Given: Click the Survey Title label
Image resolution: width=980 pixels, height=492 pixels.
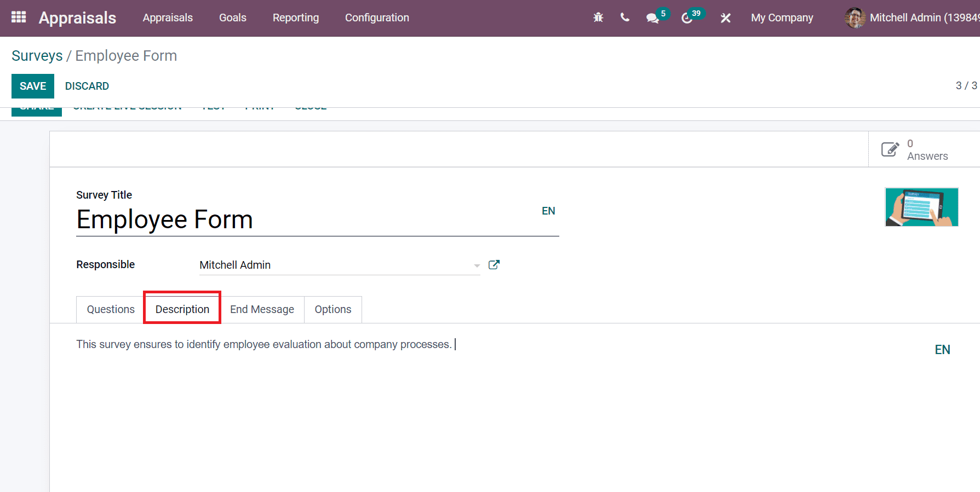Looking at the screenshot, I should coord(104,195).
